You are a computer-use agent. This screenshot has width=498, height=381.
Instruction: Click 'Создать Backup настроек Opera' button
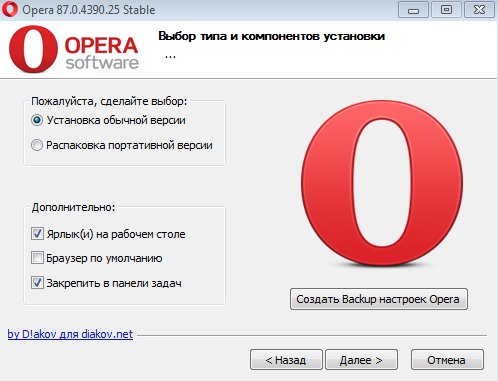click(379, 299)
